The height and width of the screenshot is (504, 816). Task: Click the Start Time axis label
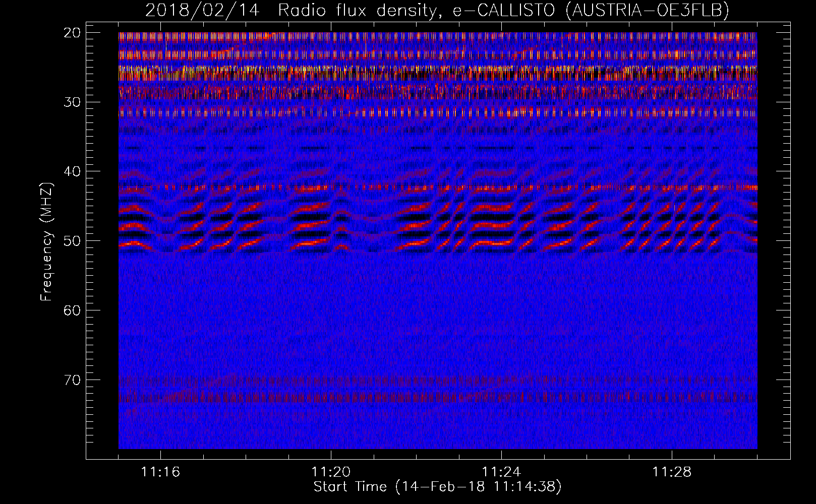coord(437,487)
